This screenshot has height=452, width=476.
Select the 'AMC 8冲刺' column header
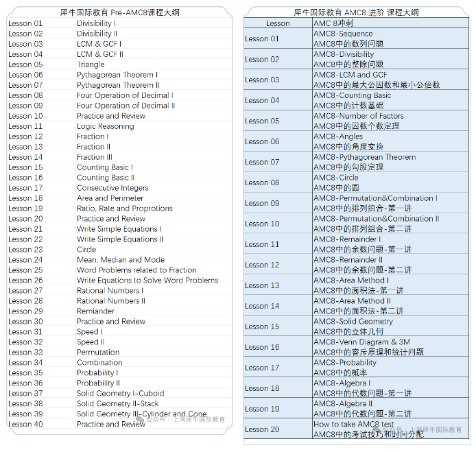(x=333, y=23)
